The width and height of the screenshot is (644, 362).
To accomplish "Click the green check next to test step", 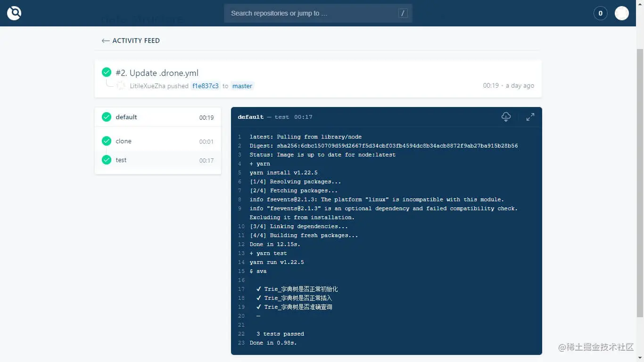I will [107, 160].
